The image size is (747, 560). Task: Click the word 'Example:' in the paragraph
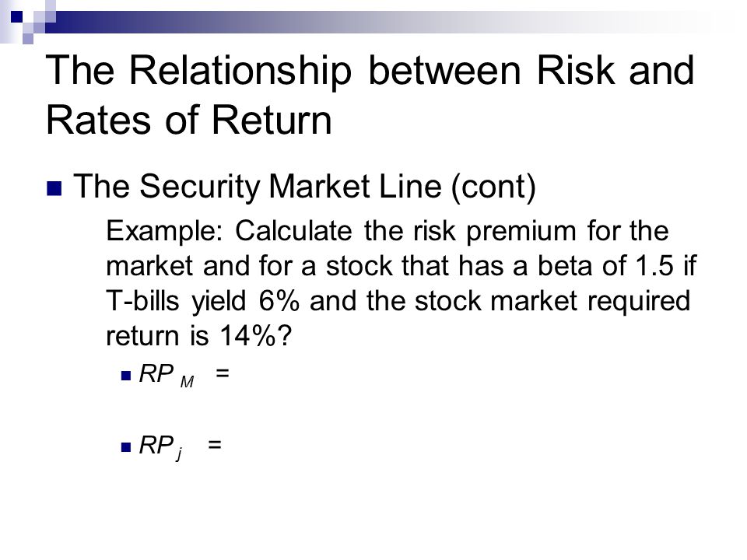pos(164,232)
